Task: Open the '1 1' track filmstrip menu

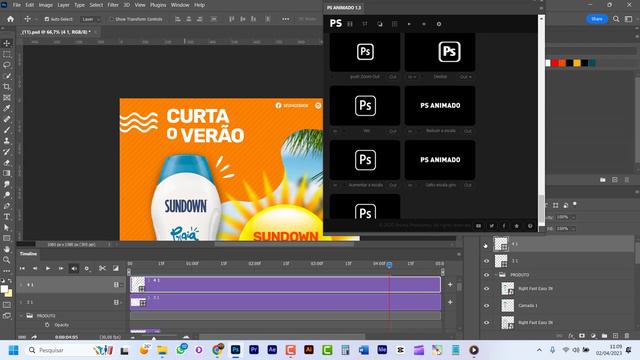Action: tap(118, 302)
